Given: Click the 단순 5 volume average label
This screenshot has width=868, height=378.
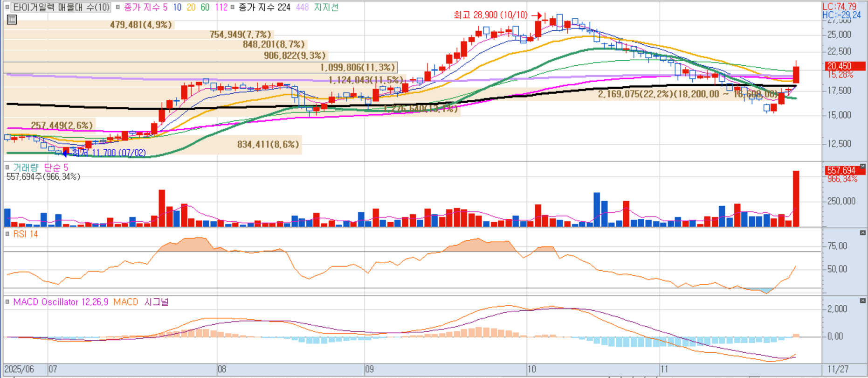Looking at the screenshot, I should tap(56, 167).
